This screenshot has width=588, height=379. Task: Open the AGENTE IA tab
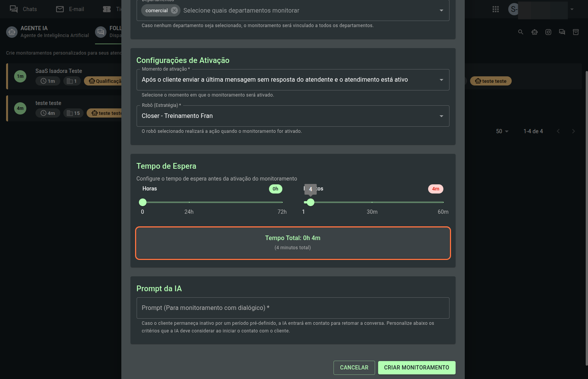click(48, 32)
